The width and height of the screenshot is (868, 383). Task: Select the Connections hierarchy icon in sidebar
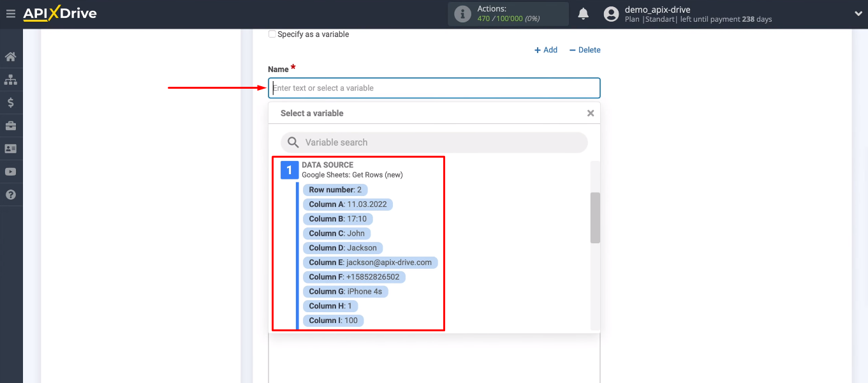(x=11, y=79)
